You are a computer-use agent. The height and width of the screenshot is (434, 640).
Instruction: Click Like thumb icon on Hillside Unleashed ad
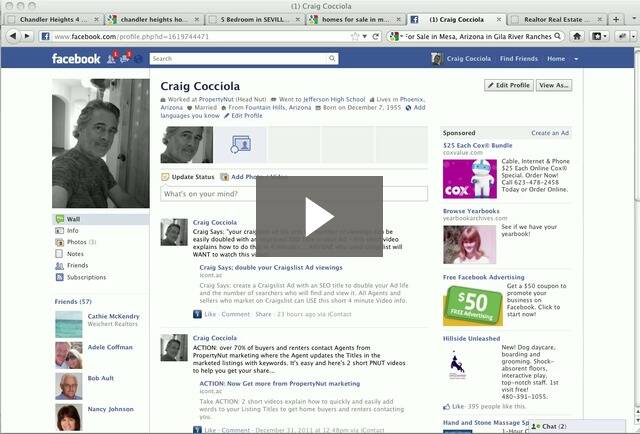[447, 407]
